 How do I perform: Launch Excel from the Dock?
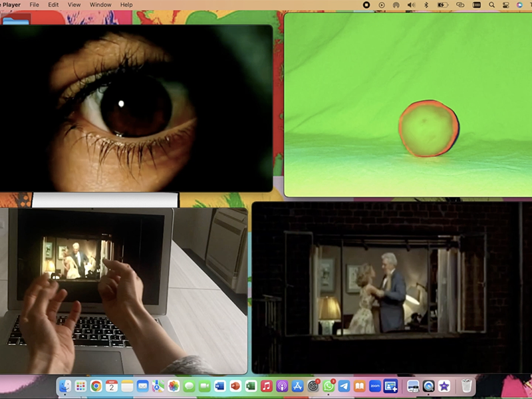coord(251,386)
